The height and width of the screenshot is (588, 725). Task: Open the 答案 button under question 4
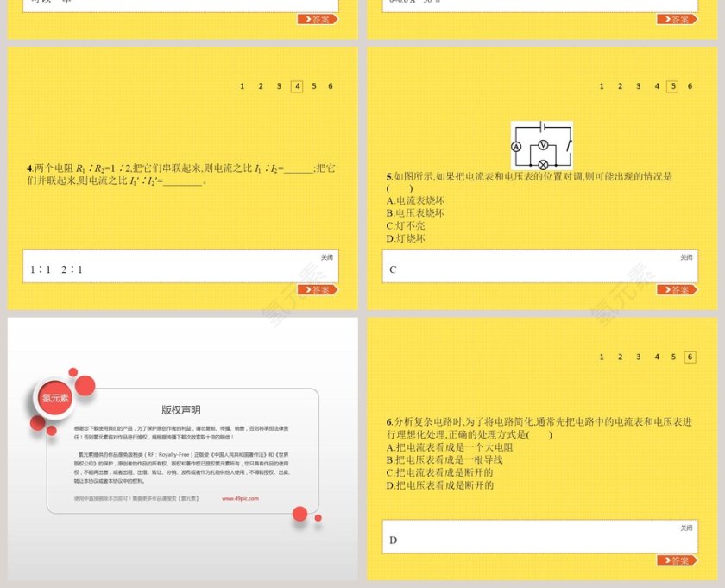click(x=316, y=290)
